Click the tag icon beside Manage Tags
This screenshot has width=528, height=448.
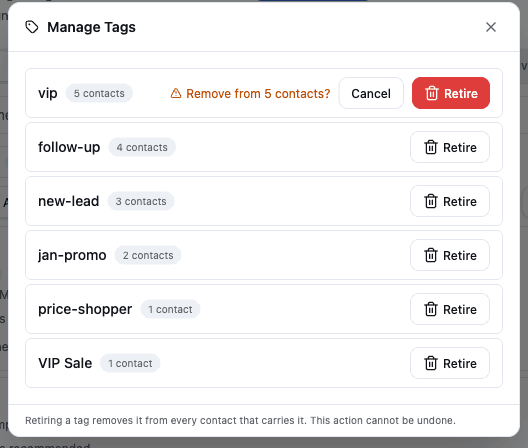click(32, 27)
